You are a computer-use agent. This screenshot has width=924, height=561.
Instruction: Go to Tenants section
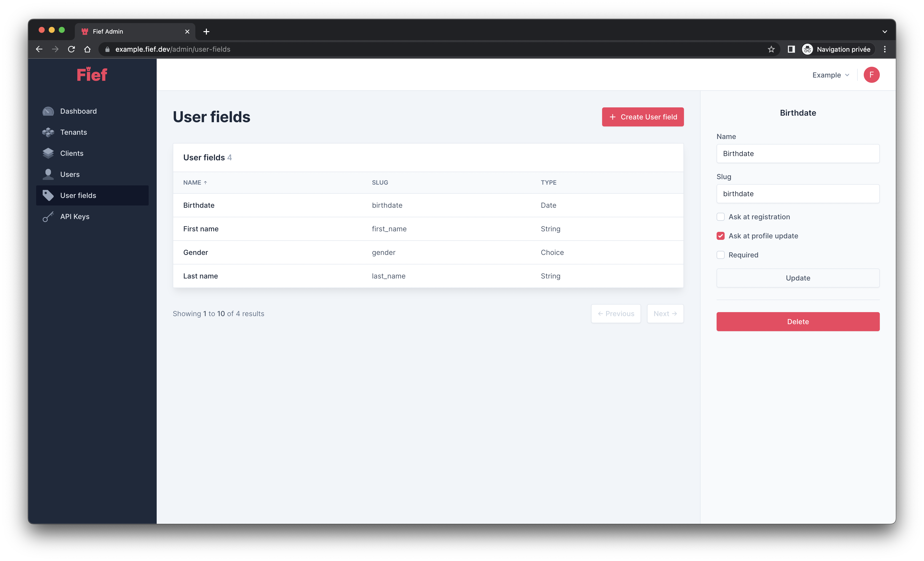92,132
